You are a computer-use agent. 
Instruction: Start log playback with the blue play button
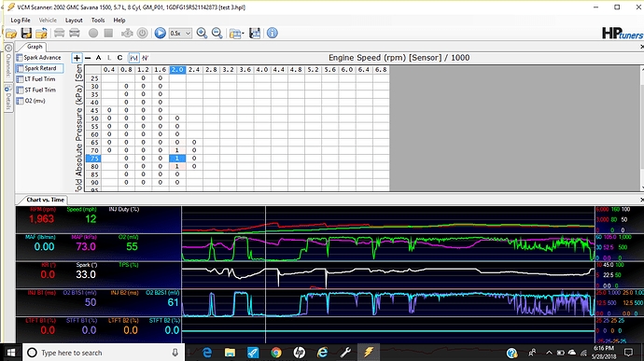point(161,34)
